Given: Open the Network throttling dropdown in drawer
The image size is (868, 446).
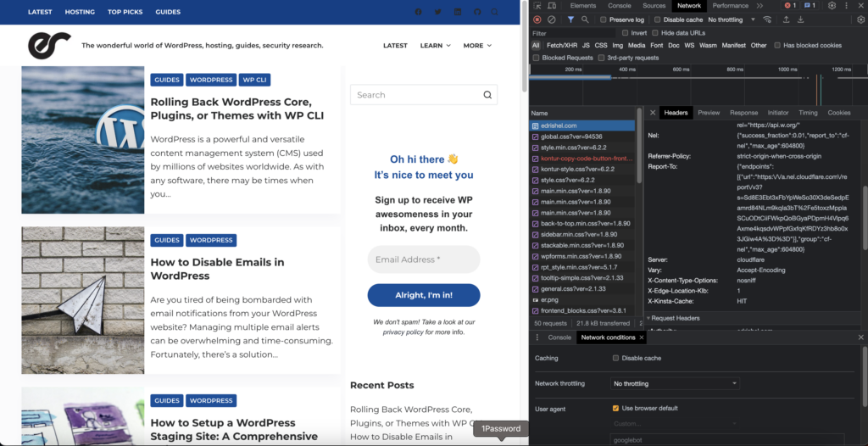Looking at the screenshot, I should 675,383.
